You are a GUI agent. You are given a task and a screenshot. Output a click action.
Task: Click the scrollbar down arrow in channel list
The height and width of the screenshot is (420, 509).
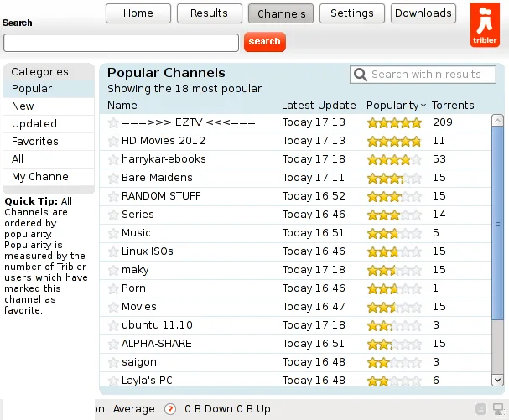pos(497,380)
